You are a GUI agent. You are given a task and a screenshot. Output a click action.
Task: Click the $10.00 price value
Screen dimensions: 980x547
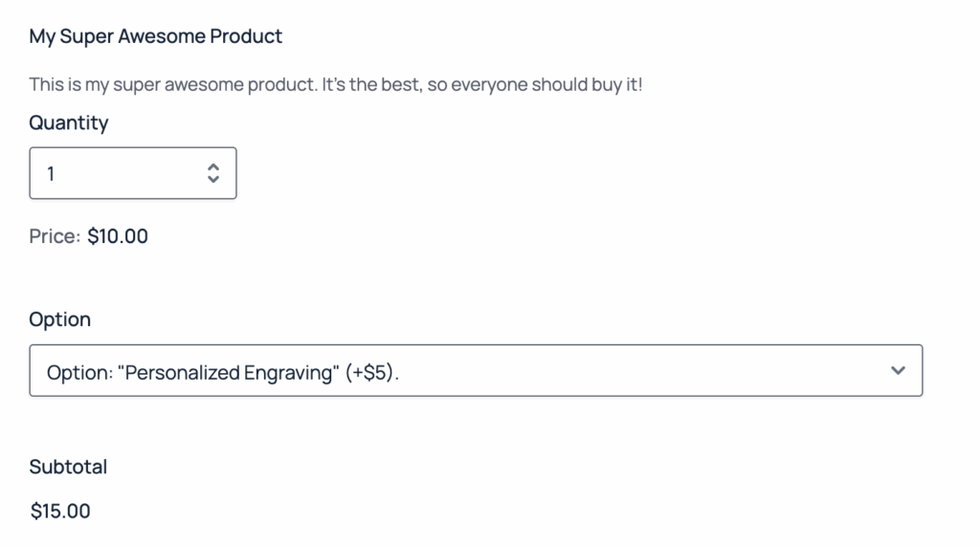[x=118, y=236]
